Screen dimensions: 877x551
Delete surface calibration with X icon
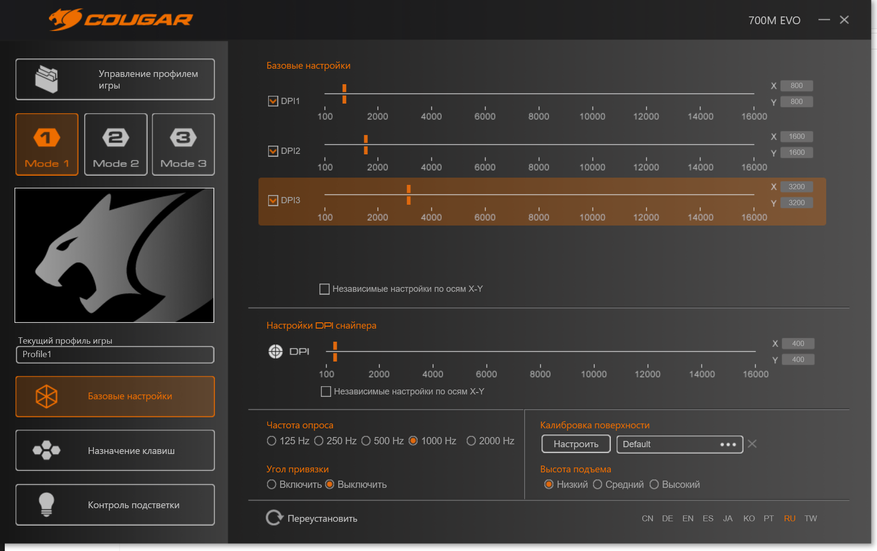pyautogui.click(x=752, y=444)
